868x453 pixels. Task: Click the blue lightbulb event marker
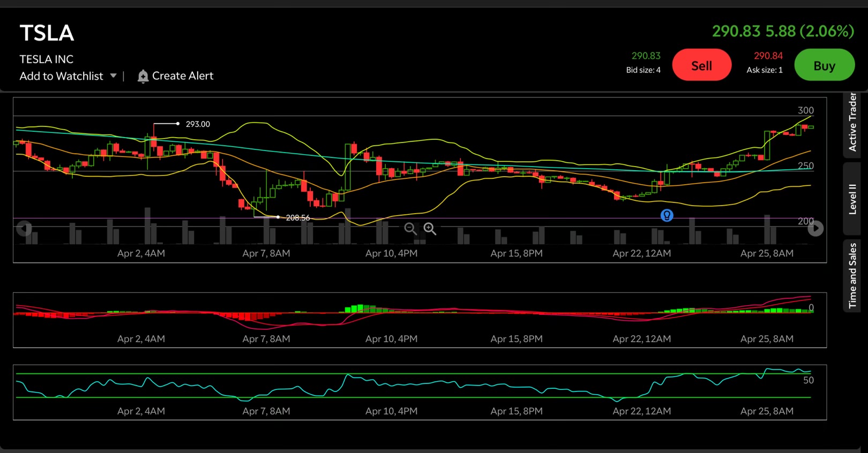667,215
